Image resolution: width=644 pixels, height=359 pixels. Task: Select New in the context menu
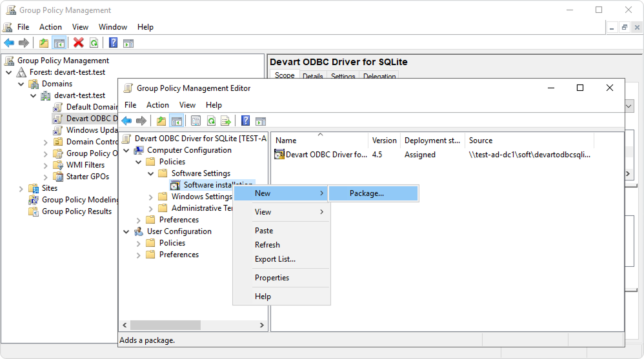281,193
